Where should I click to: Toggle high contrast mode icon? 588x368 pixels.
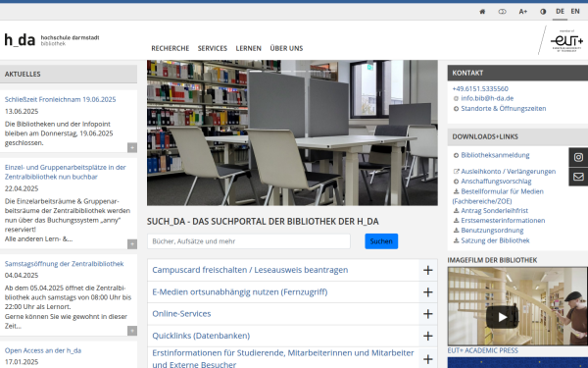click(543, 12)
